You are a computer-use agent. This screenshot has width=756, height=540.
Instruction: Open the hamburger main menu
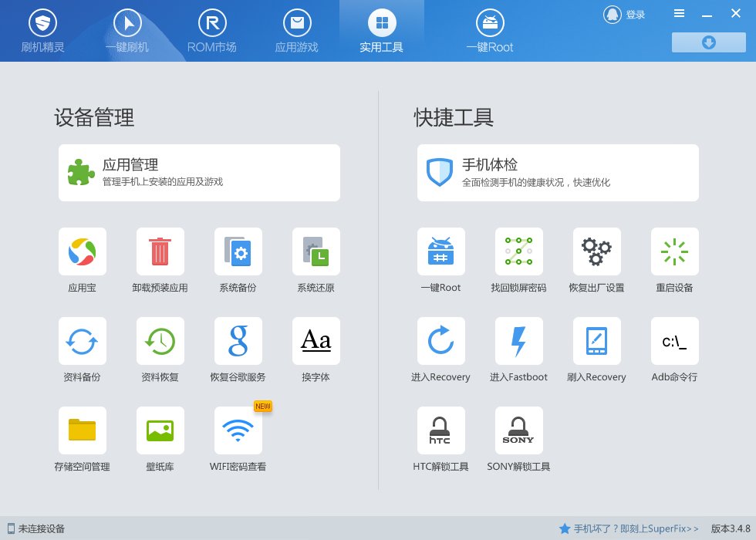(680, 14)
